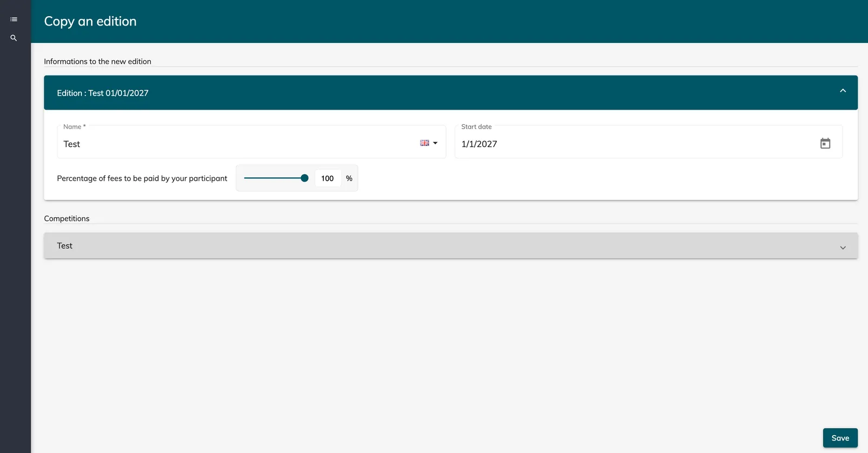Collapse the Edition : Test 01/01/2027 panel

(x=843, y=91)
